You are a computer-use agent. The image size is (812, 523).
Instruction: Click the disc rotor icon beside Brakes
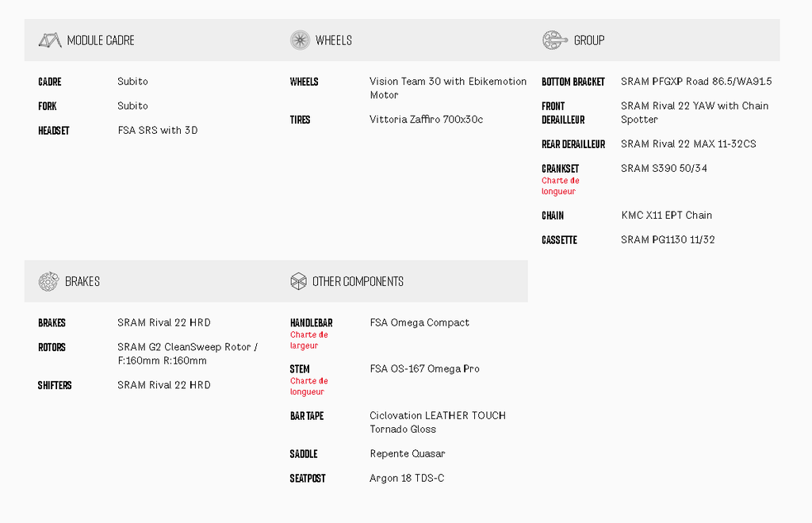tap(48, 281)
